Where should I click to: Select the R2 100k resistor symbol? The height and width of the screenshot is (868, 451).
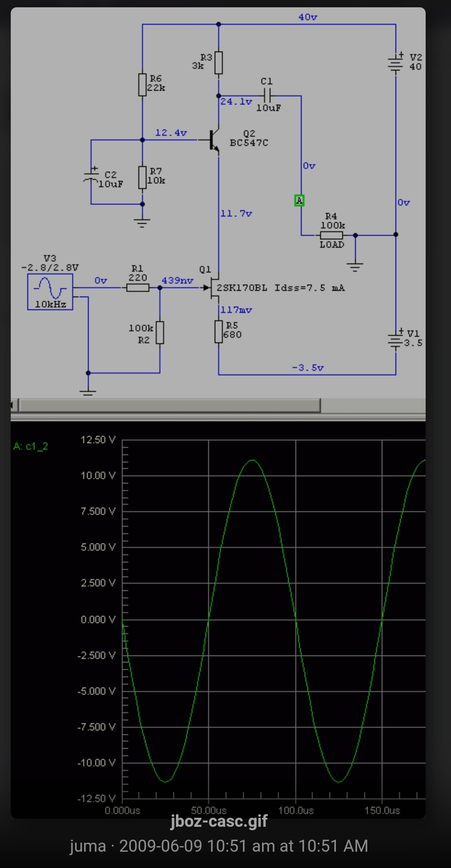tap(160, 333)
